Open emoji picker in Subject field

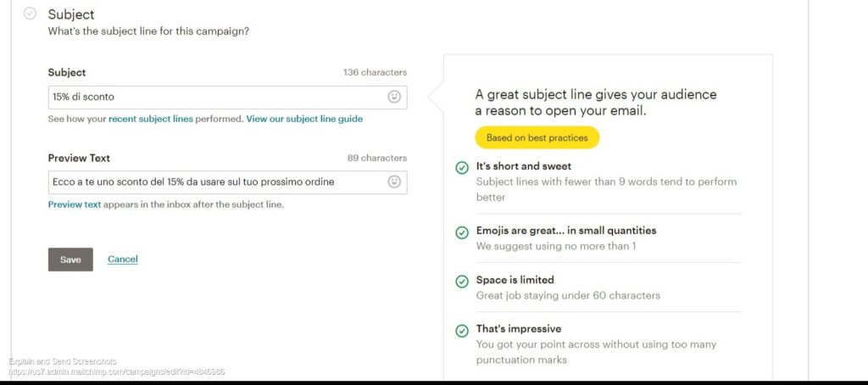click(x=394, y=97)
